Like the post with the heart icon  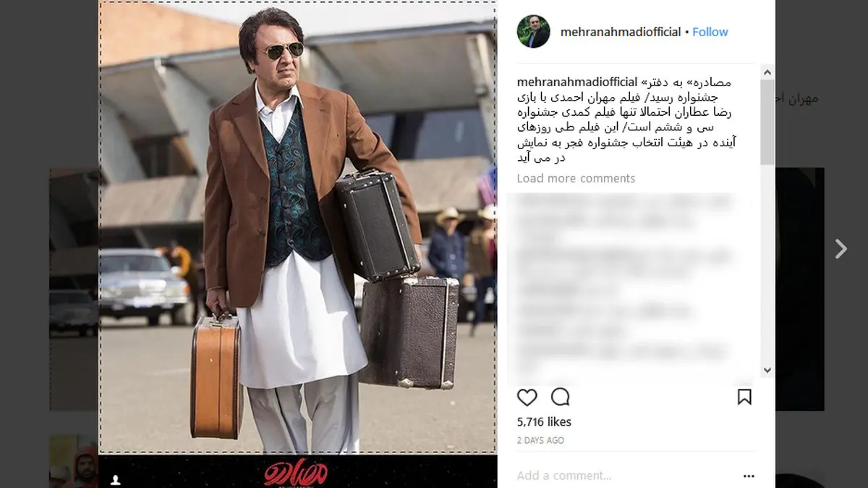[x=527, y=397]
